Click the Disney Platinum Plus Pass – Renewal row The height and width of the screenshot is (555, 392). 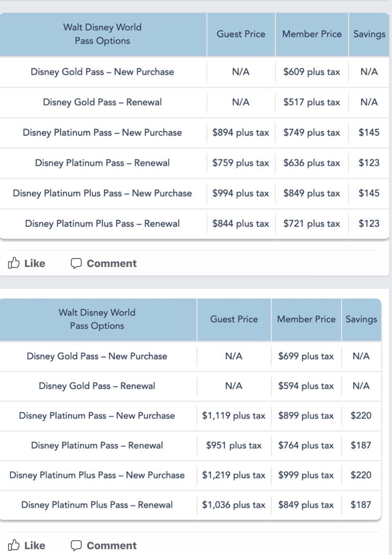pos(102,224)
